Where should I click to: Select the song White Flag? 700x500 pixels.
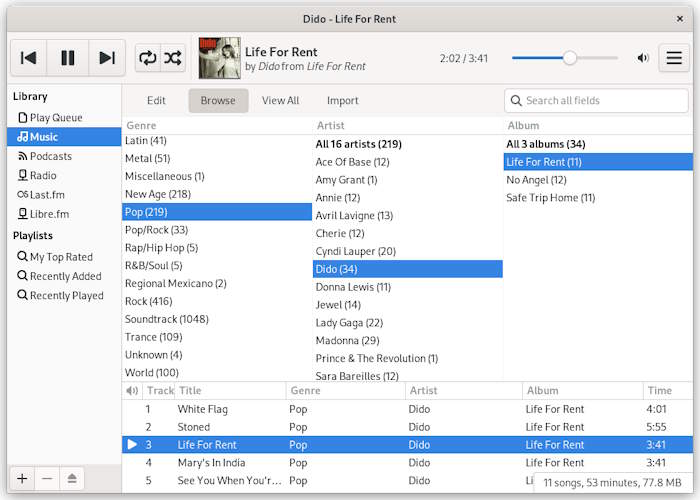click(407, 409)
